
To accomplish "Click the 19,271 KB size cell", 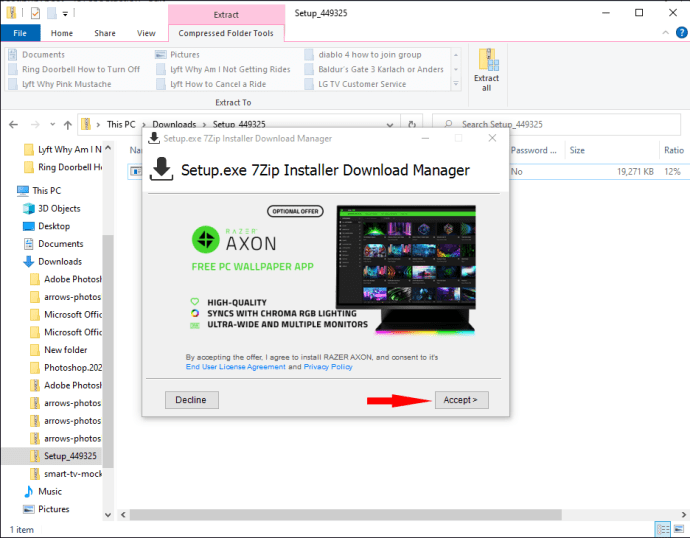I will [x=635, y=172].
